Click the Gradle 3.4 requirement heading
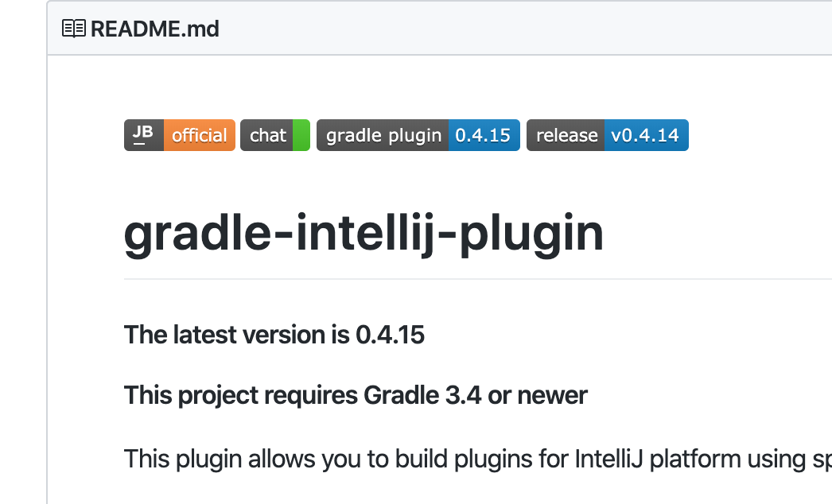832x504 pixels. [356, 395]
